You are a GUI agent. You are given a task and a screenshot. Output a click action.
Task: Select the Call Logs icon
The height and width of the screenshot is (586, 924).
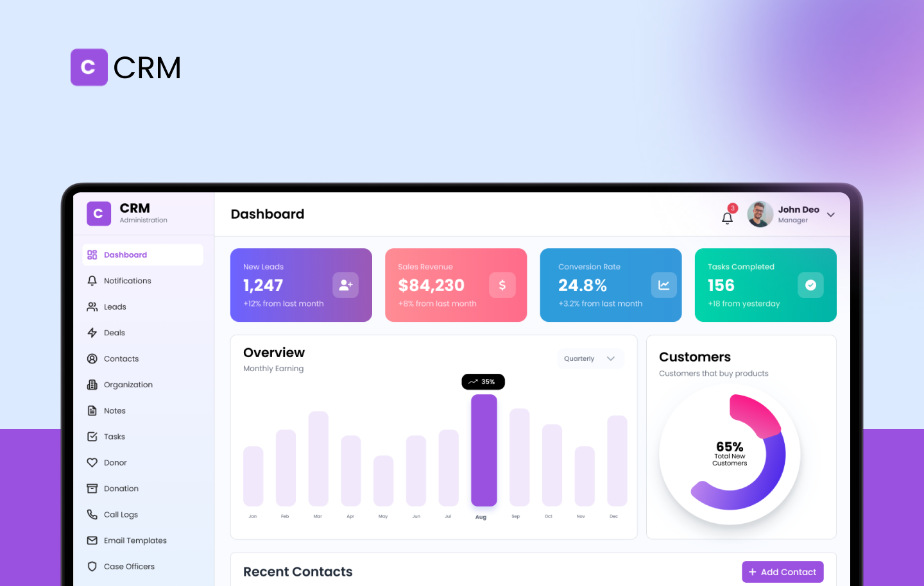tap(93, 514)
